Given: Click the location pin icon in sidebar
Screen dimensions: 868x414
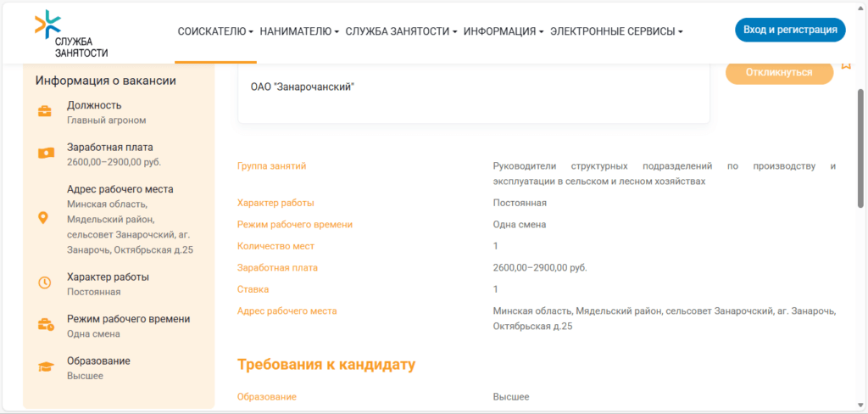Looking at the screenshot, I should pos(45,219).
